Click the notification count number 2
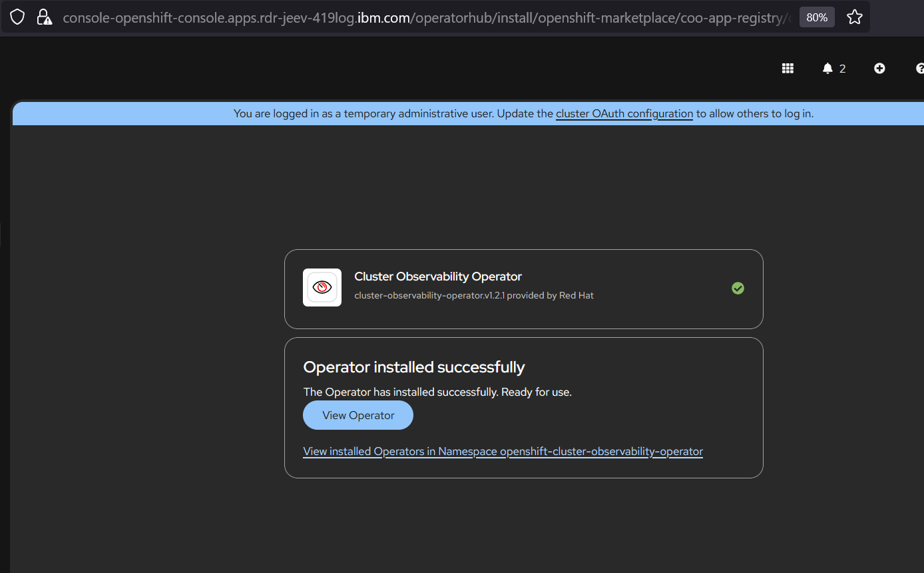 click(x=842, y=69)
